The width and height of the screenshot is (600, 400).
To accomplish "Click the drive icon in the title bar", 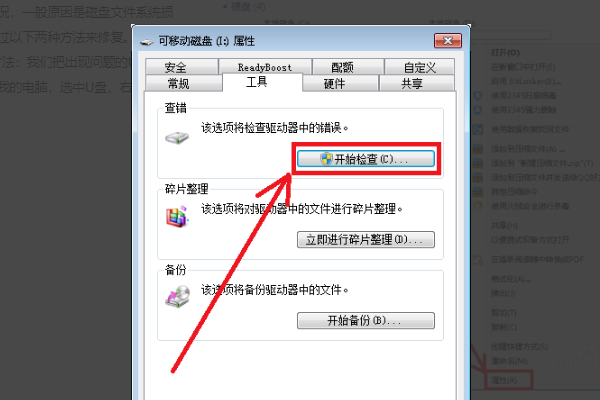I will pyautogui.click(x=147, y=42).
